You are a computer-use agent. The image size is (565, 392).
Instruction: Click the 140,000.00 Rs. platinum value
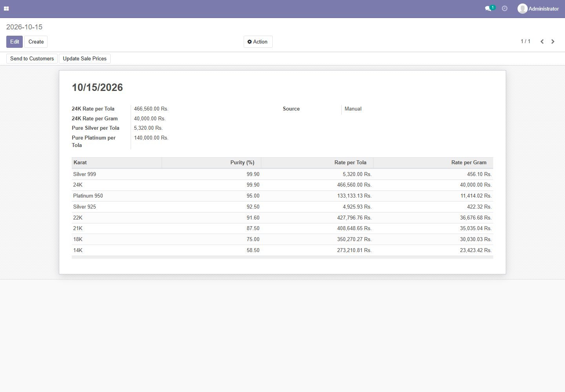(x=151, y=138)
